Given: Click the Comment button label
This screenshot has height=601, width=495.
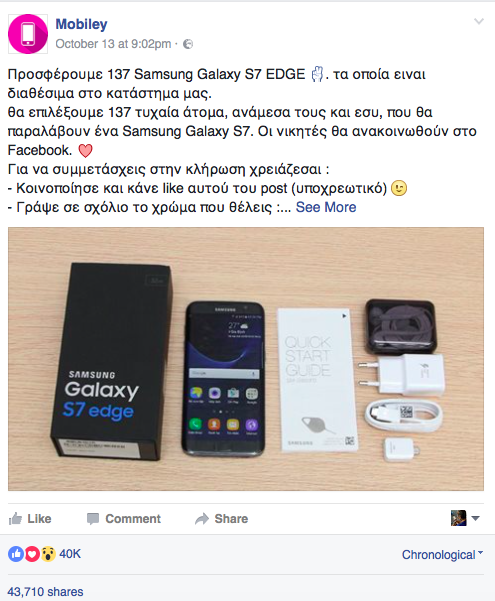Looking at the screenshot, I should 133,519.
